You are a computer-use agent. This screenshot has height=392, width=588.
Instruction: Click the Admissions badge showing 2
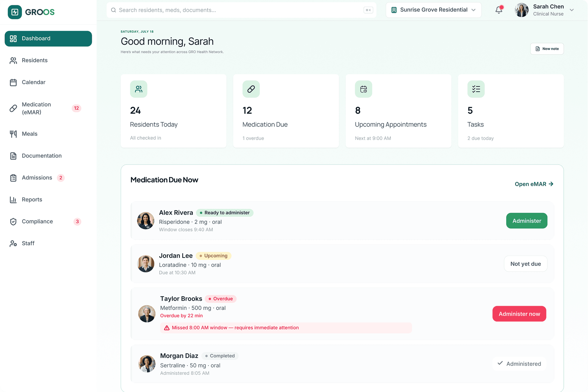coord(61,178)
